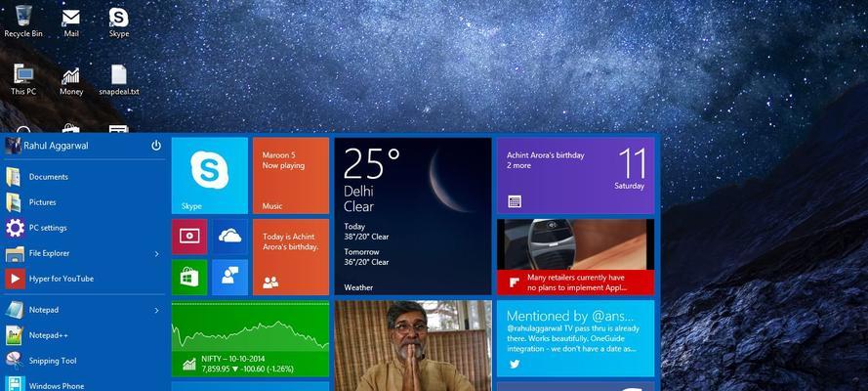
Task: Expand File Explorer jump list arrow
Action: 156,253
